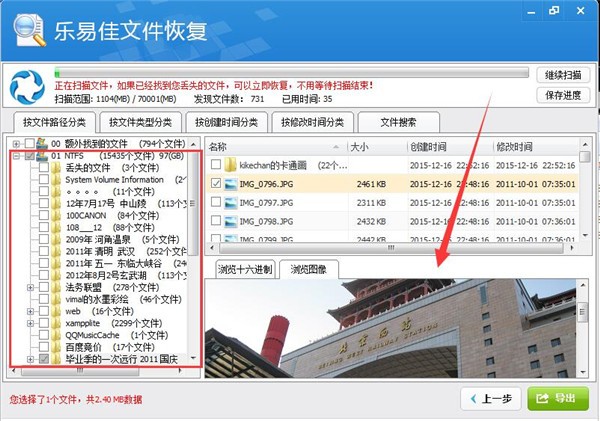
Task: Check the kikechan的卡通画 folder checkbox
Action: tap(216, 165)
